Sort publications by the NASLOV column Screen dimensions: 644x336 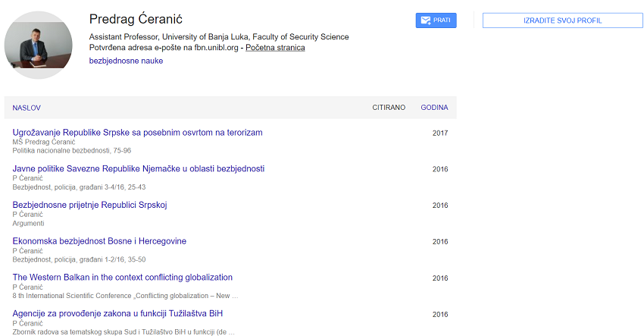tap(27, 108)
